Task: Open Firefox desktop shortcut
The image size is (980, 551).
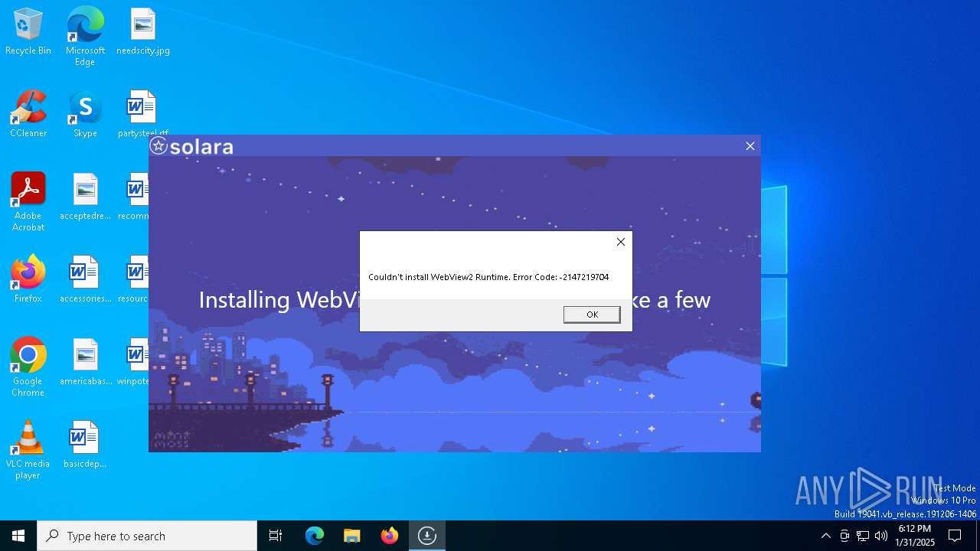Action: coord(28,280)
